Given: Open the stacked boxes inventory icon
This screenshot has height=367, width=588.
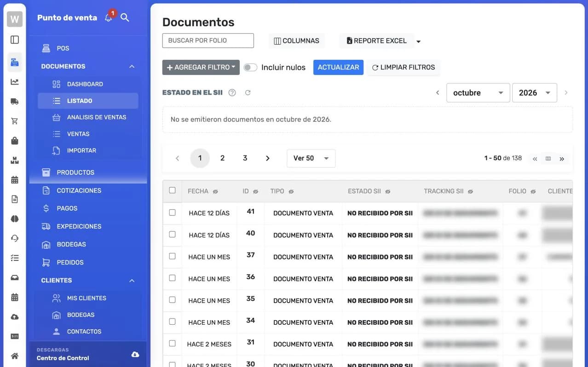Looking at the screenshot, I should click(15, 161).
